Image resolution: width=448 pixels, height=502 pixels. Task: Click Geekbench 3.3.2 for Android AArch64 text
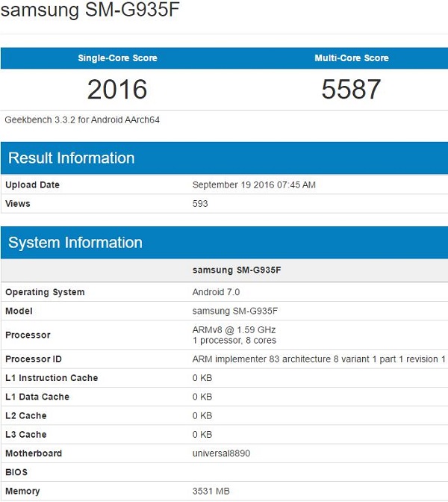[82, 120]
